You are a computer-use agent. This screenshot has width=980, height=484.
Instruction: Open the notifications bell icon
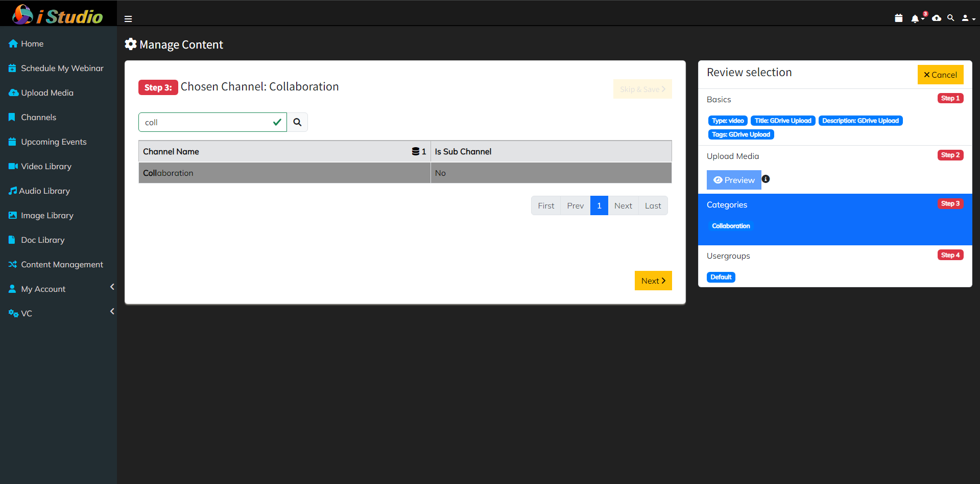click(915, 19)
